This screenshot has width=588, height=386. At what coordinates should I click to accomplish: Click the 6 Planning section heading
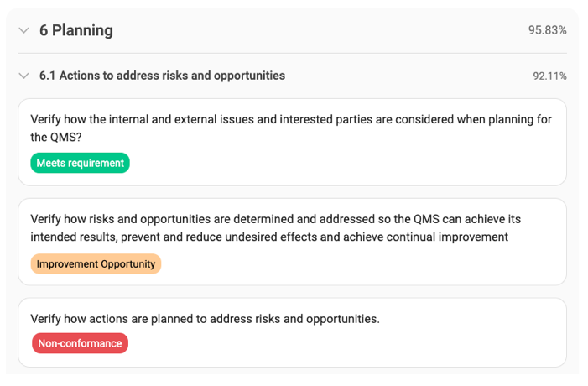click(x=75, y=30)
